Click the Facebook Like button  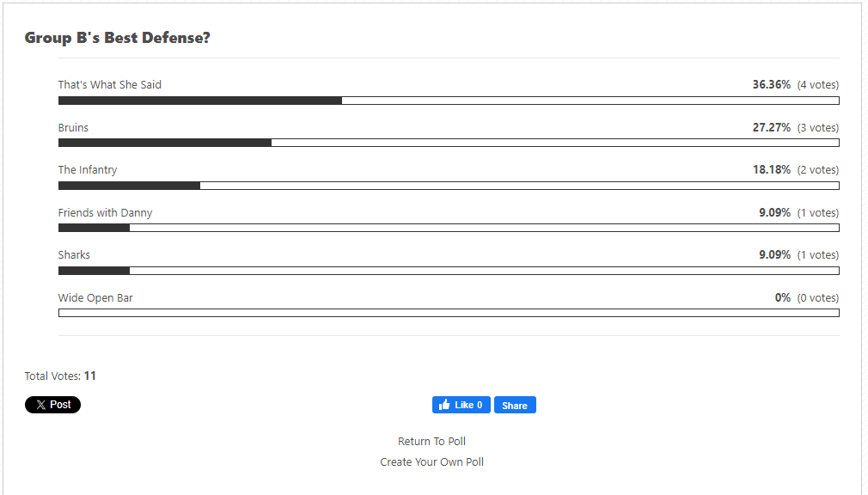tap(462, 405)
